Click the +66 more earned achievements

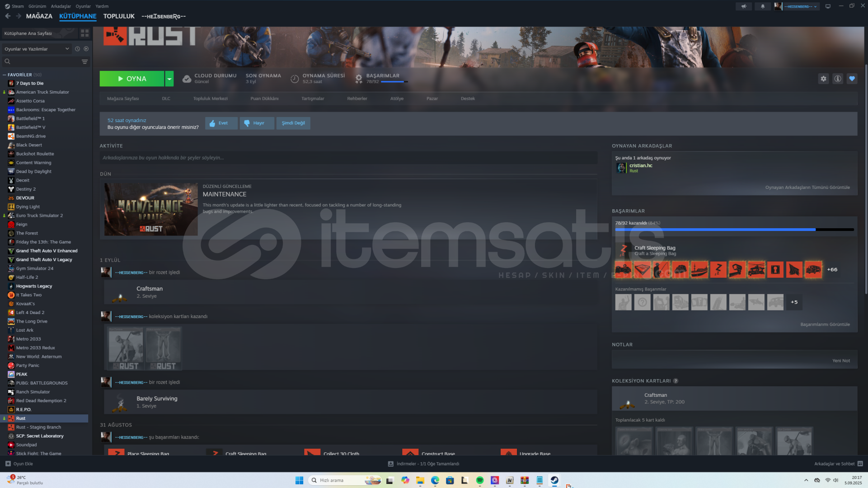tap(832, 270)
